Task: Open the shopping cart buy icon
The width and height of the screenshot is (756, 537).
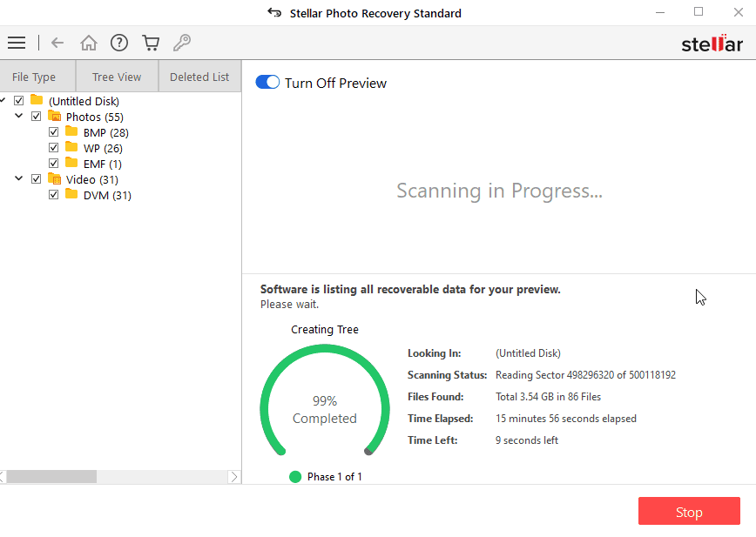Action: tap(151, 43)
